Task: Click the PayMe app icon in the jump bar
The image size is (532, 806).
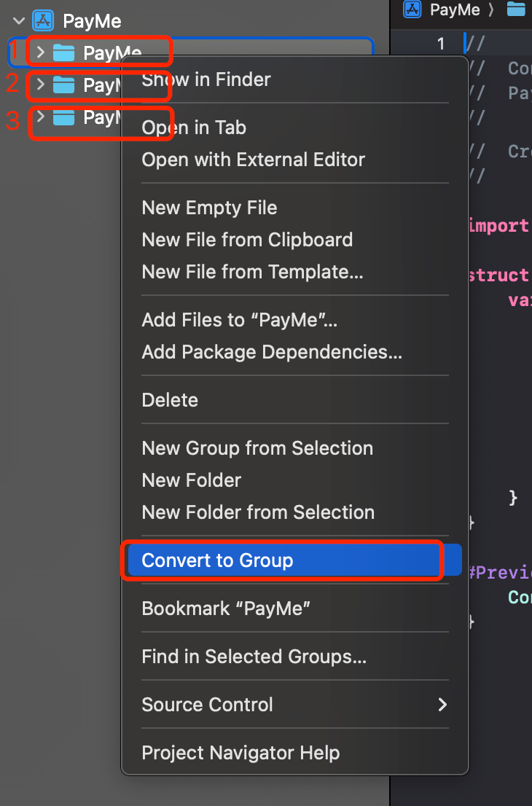Action: (x=412, y=9)
